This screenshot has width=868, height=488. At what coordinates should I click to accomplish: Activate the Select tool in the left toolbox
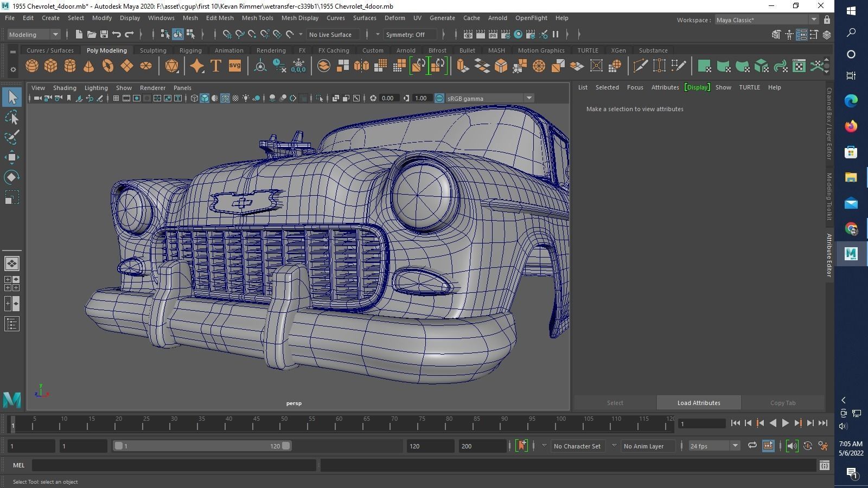[12, 97]
